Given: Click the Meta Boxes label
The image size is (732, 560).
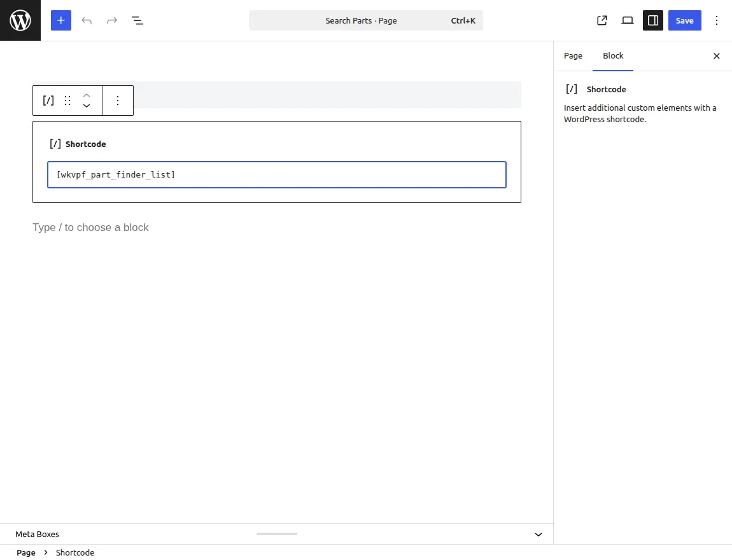Looking at the screenshot, I should [38, 535].
